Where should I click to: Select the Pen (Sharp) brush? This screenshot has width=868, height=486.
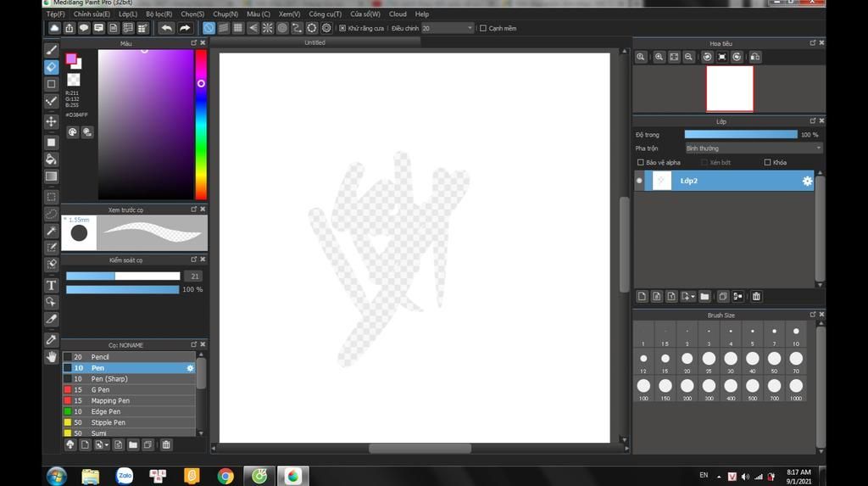click(x=129, y=379)
